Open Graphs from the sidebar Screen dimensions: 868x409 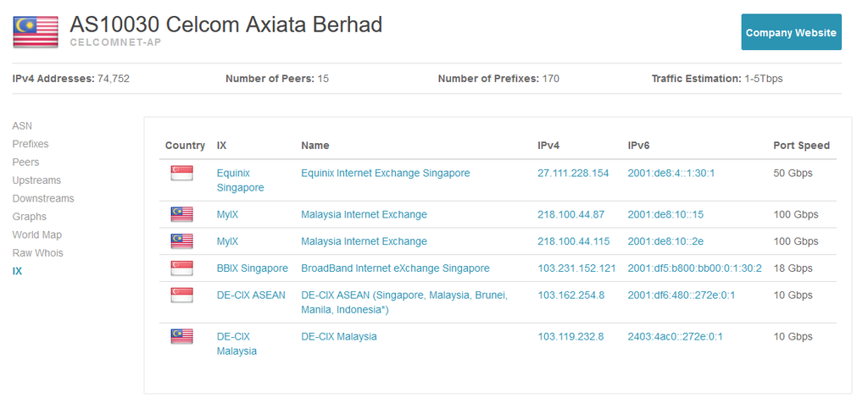30,217
